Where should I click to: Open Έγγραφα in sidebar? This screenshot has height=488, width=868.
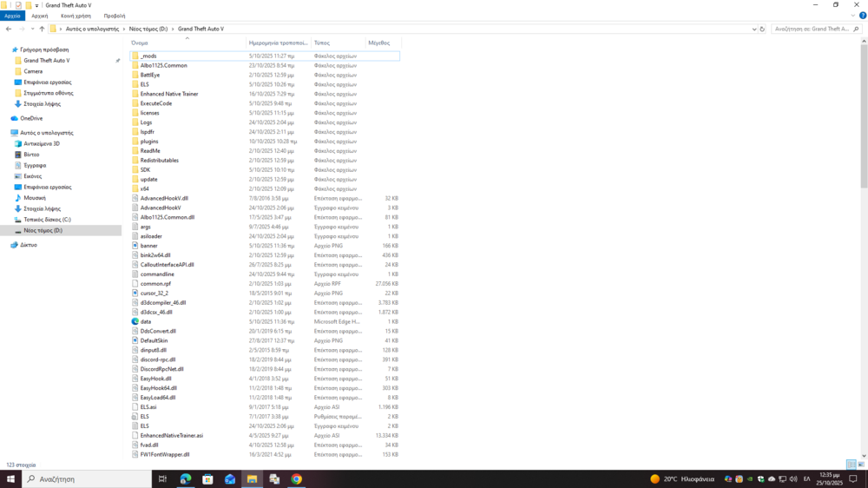tap(35, 165)
